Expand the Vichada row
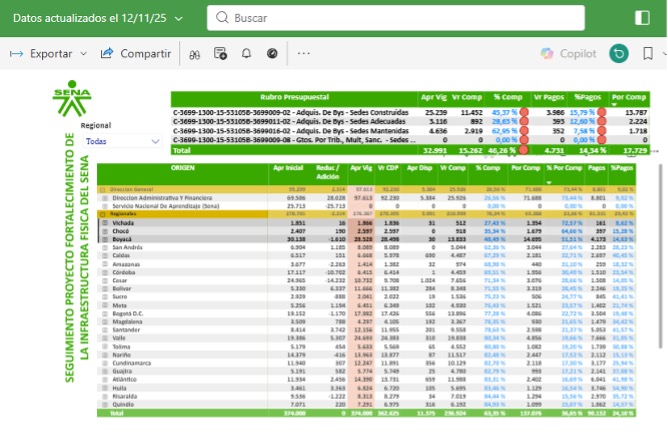The height and width of the screenshot is (432, 668). pos(107,220)
